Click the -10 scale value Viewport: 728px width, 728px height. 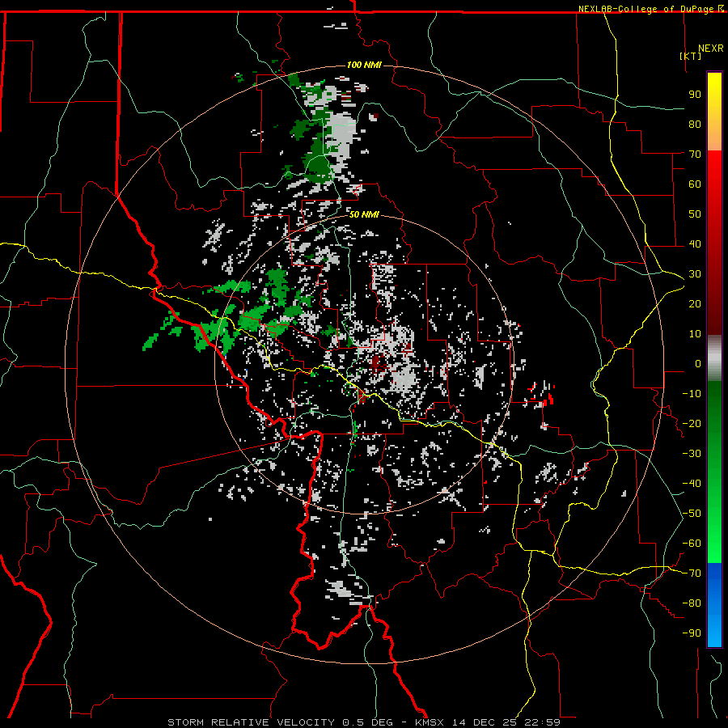[x=692, y=394]
